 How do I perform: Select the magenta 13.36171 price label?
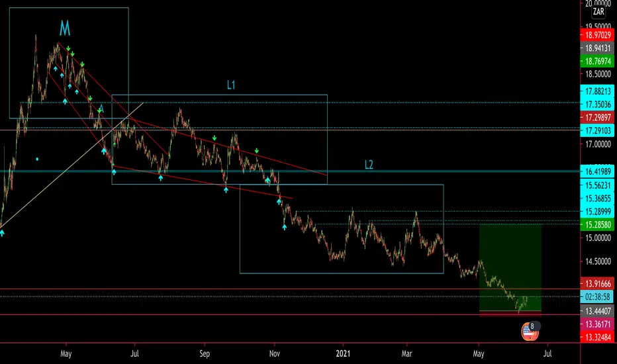597,324
